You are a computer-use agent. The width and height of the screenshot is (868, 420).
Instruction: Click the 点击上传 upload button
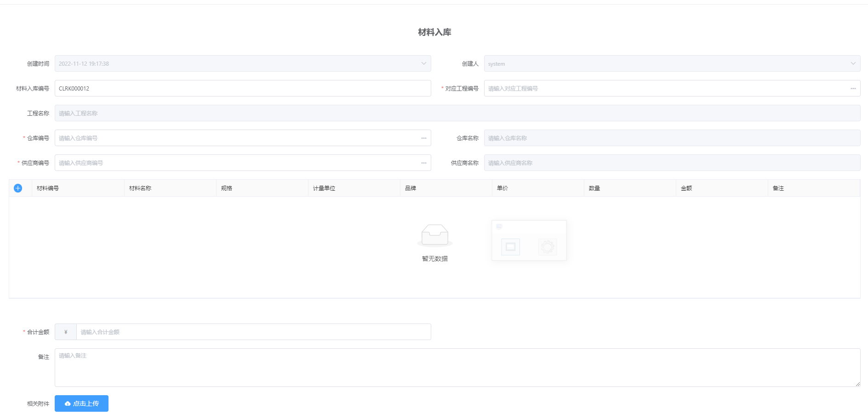(x=81, y=403)
